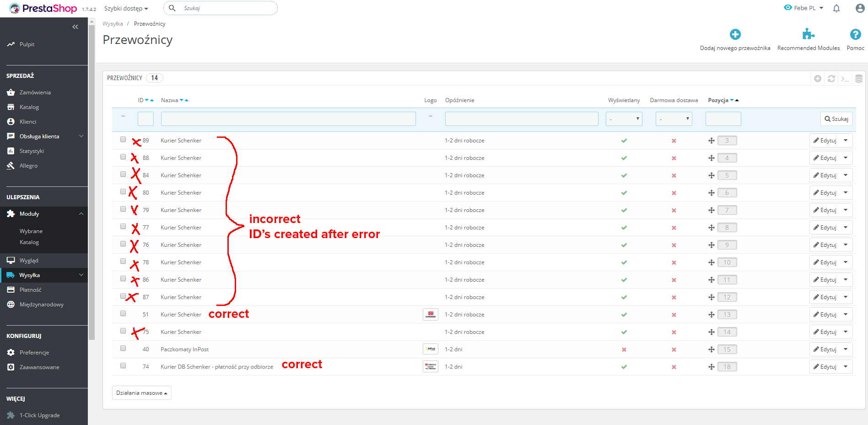Open Pulpit dashboard in sidebar

(x=27, y=44)
